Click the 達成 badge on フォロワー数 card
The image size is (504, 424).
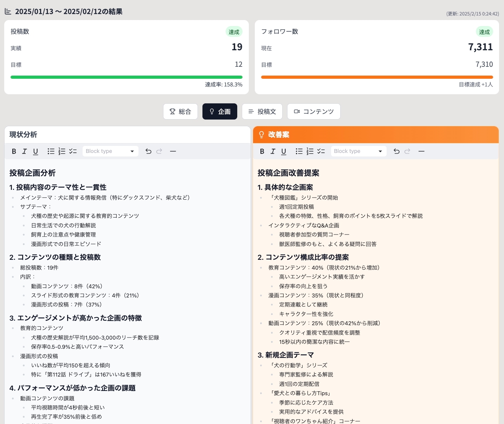click(485, 32)
